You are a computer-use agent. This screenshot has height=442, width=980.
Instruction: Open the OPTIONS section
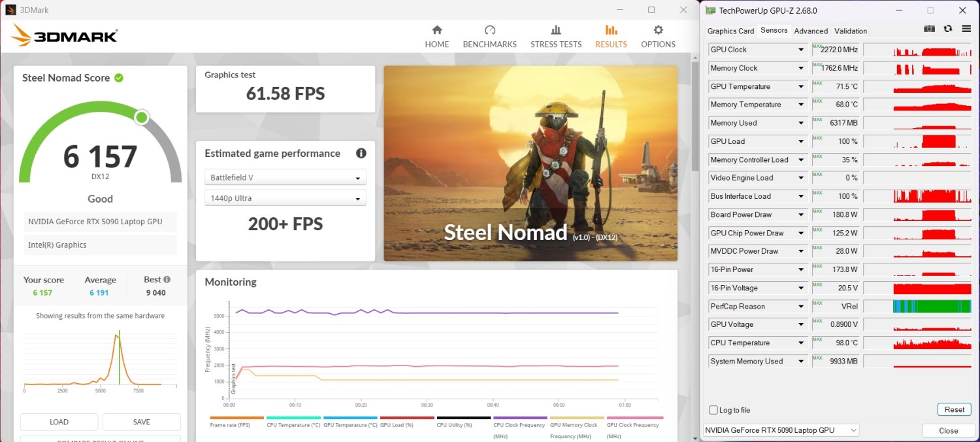658,37
